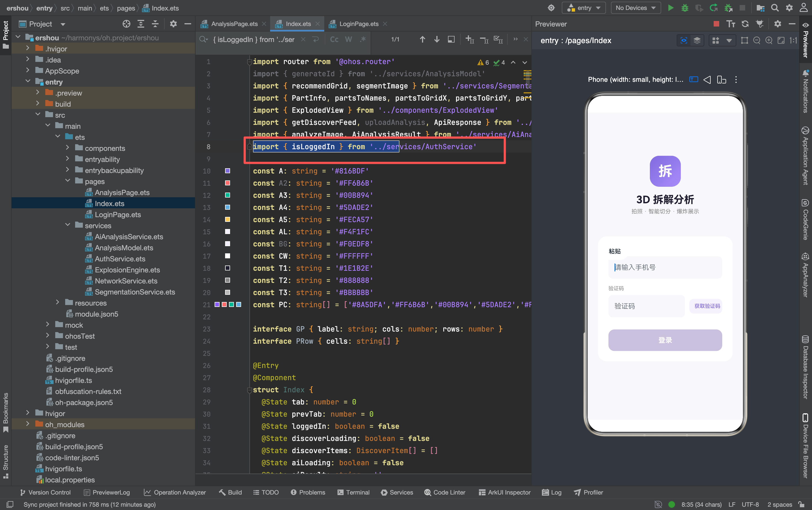Screen dimensions: 812x510
Task: Open Previewer settings gear
Action: pos(777,24)
